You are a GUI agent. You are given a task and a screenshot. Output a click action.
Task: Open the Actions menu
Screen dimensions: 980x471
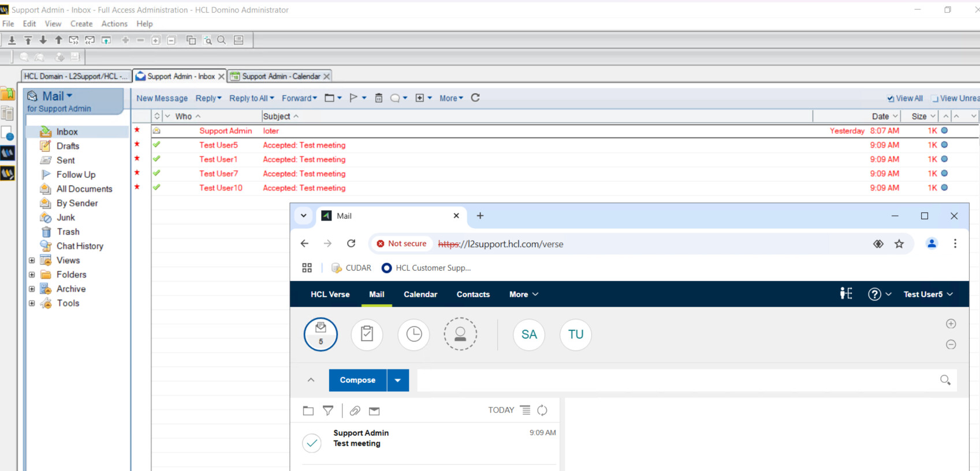[x=114, y=24]
